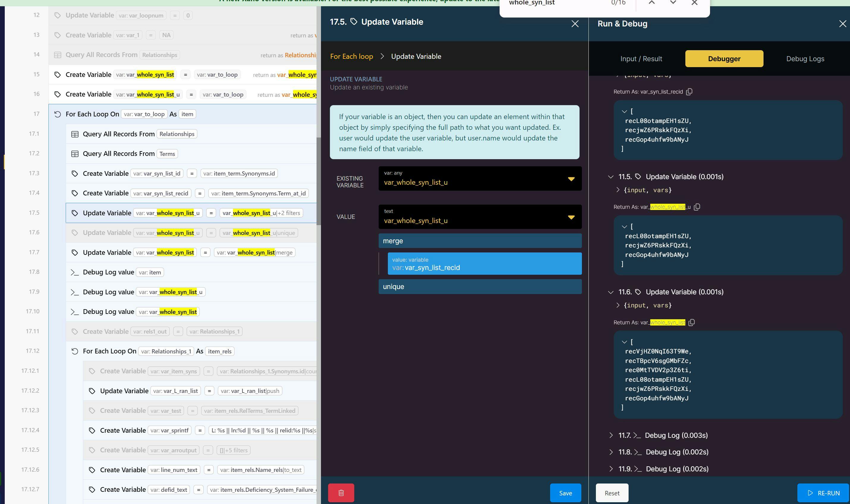This screenshot has width=850, height=504.
Task: Click the red trash delete button
Action: click(341, 493)
